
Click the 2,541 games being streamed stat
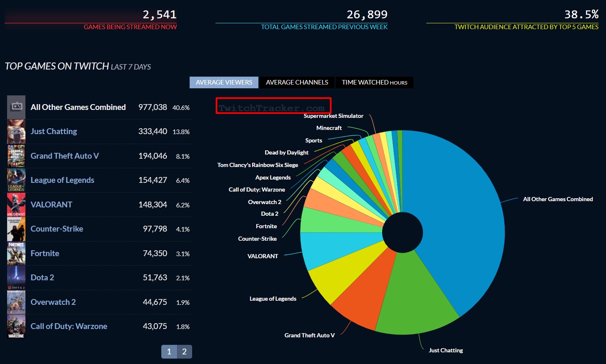coord(160,15)
